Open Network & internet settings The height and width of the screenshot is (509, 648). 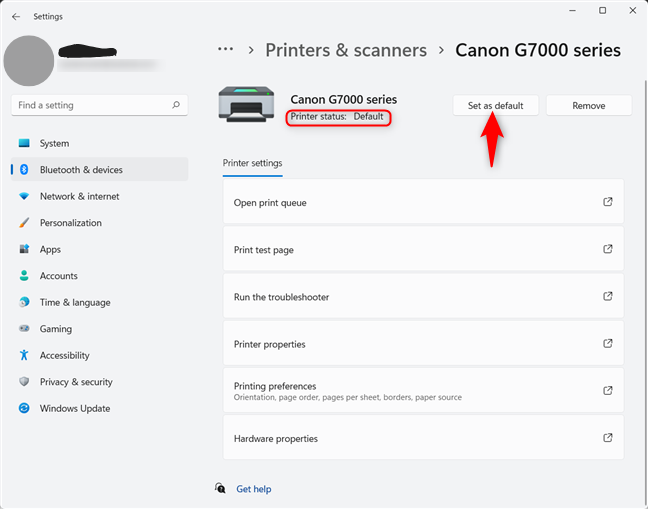(100, 196)
